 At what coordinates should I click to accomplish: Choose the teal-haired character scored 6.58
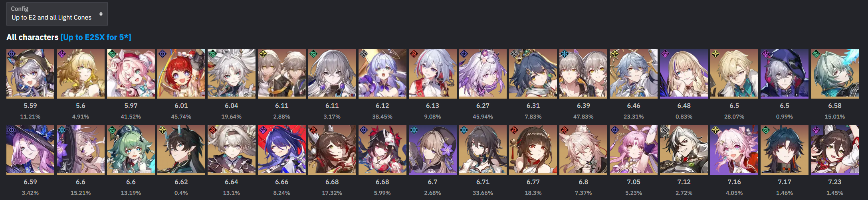pos(835,73)
